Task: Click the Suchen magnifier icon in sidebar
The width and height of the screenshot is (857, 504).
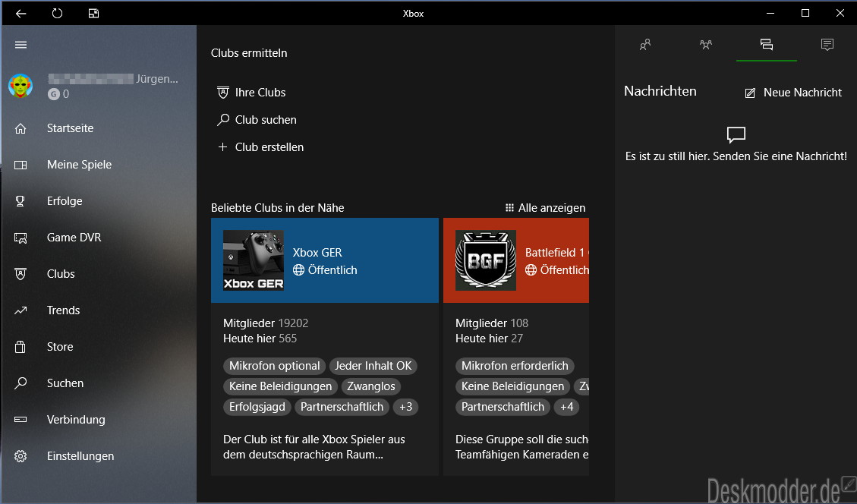Action: (x=20, y=383)
